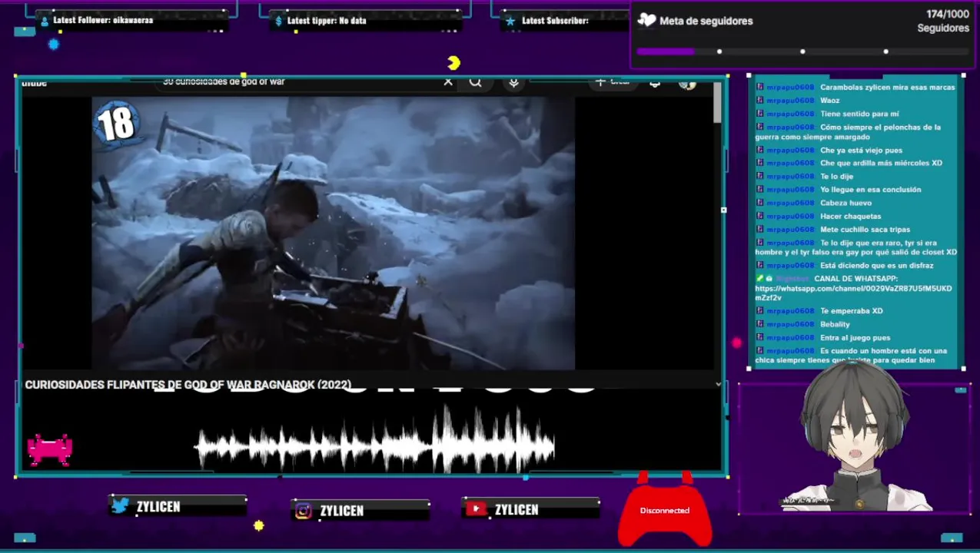Open the YouTube notifications bell
Viewport: 980px width, 553px height.
click(655, 82)
